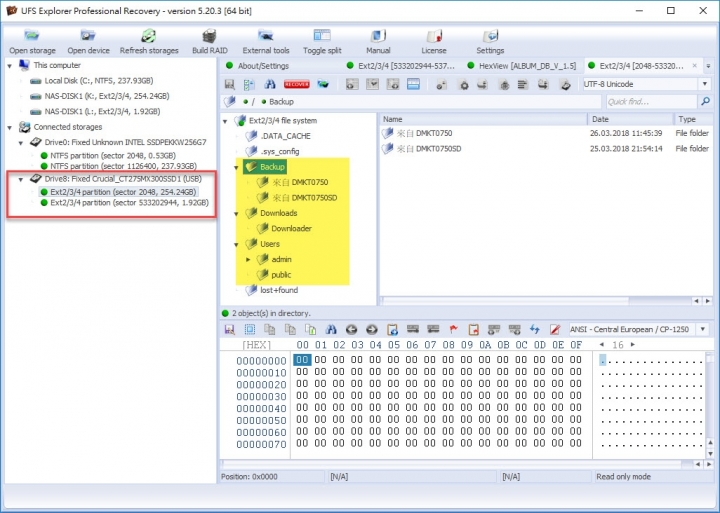The height and width of the screenshot is (513, 720).
Task: Click the left-arrow back icon in the hex toolbar
Action: coord(351,329)
